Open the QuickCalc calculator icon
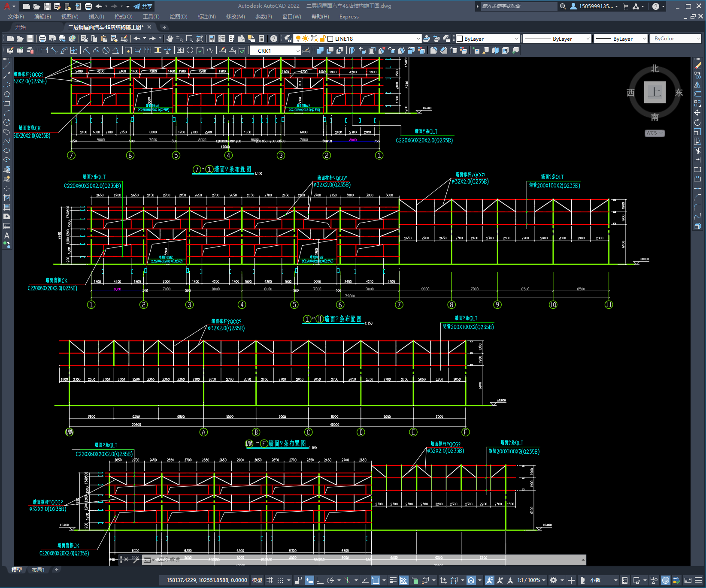Screen dimensions: 706x588 click(261, 39)
